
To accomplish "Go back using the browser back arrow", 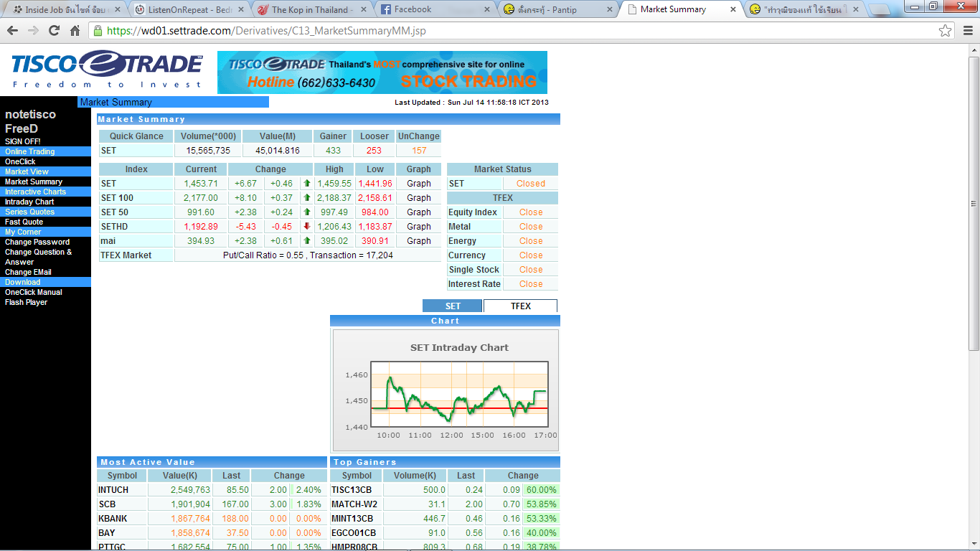I will (x=12, y=31).
